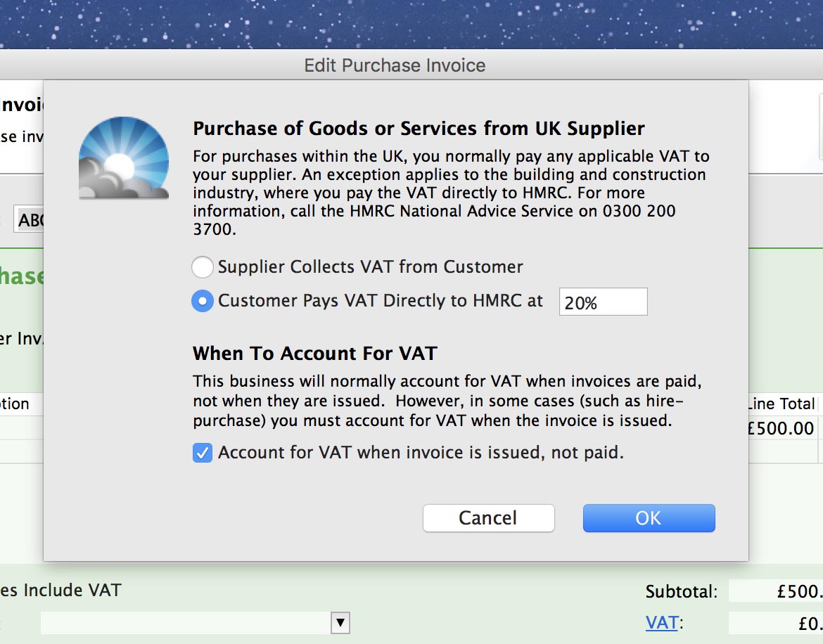This screenshot has height=644, width=823.
Task: Uncheck Account for VAT when invoice issued
Action: tap(203, 453)
